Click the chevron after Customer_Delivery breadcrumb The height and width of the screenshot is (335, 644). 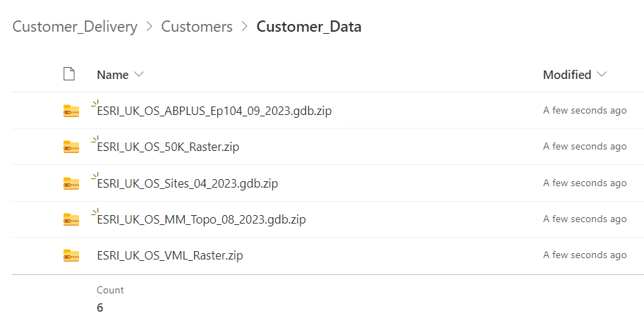coord(150,28)
